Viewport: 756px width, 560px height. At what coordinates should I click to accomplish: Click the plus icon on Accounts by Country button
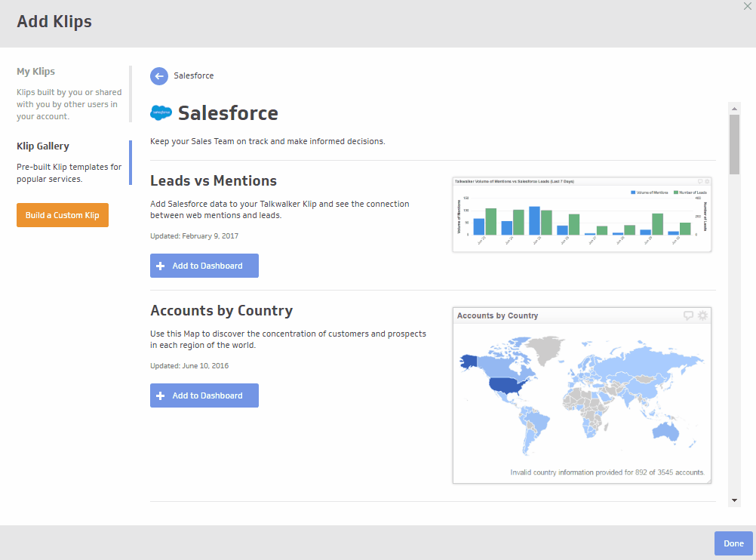tap(161, 395)
